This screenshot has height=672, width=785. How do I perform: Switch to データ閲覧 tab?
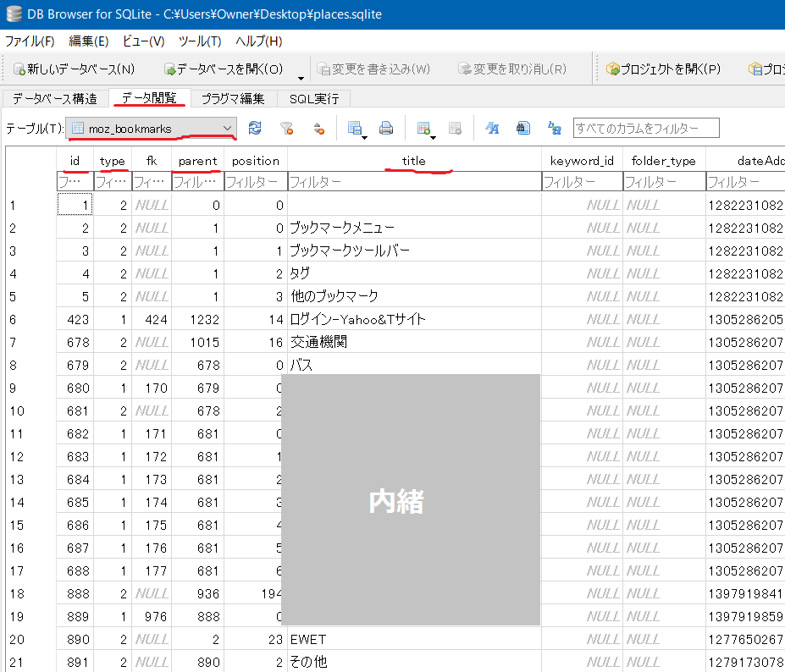click(x=149, y=98)
